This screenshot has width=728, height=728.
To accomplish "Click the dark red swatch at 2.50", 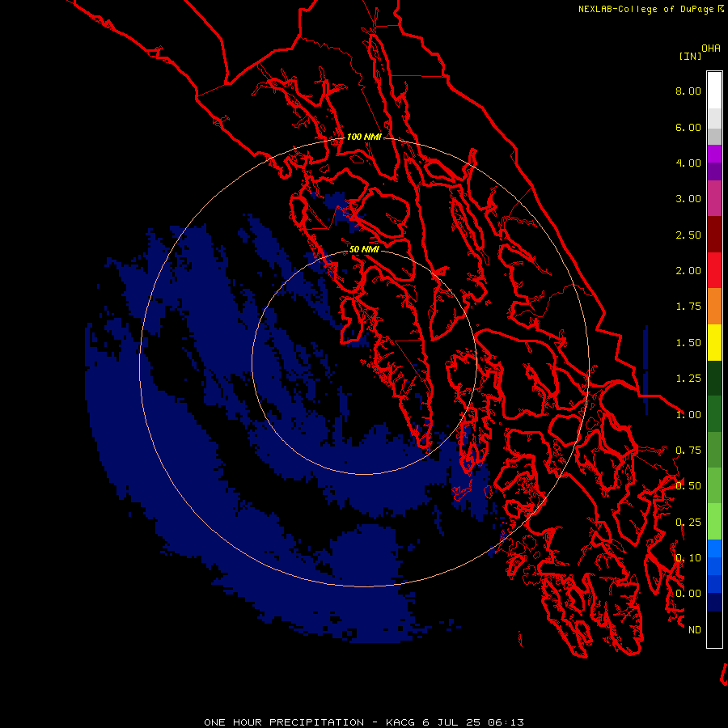I will pyautogui.click(x=714, y=235).
